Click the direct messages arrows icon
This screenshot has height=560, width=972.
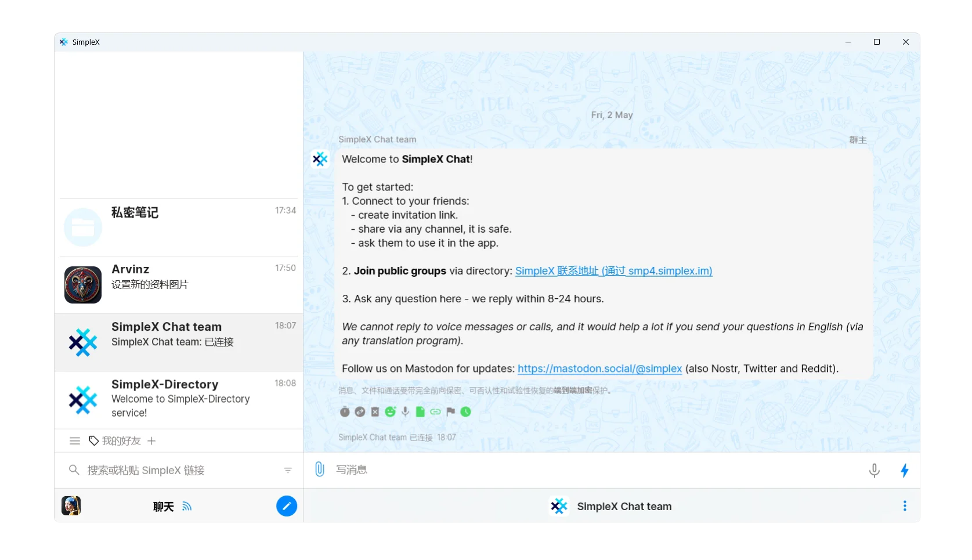coord(360,411)
